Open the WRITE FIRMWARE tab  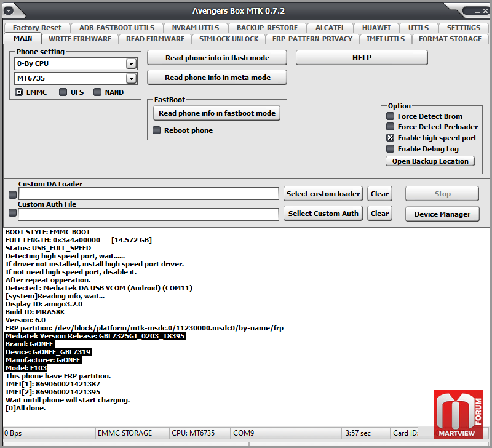pyautogui.click(x=80, y=39)
